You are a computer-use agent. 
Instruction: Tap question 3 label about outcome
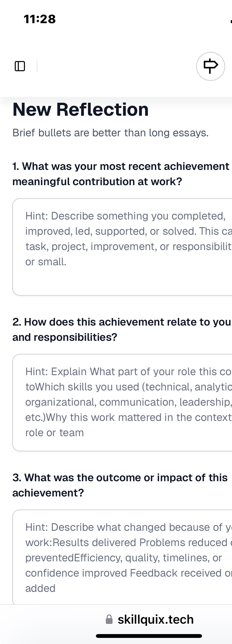click(120, 485)
